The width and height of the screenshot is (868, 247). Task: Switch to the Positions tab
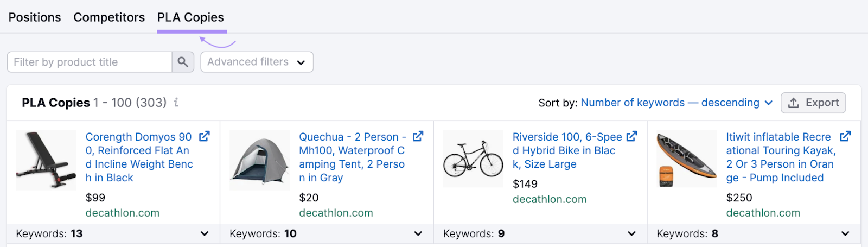tap(35, 17)
